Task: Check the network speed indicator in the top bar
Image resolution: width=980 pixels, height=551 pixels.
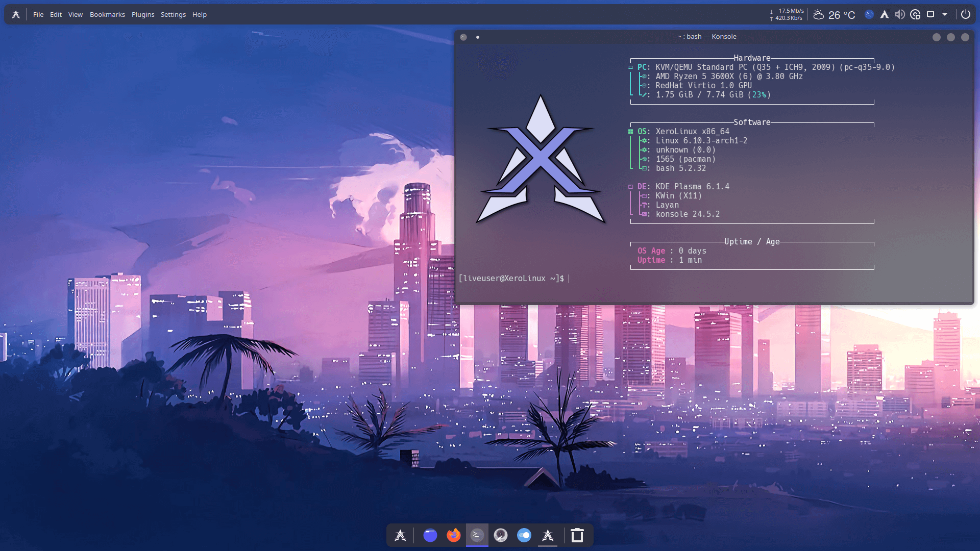Action: coord(785,14)
